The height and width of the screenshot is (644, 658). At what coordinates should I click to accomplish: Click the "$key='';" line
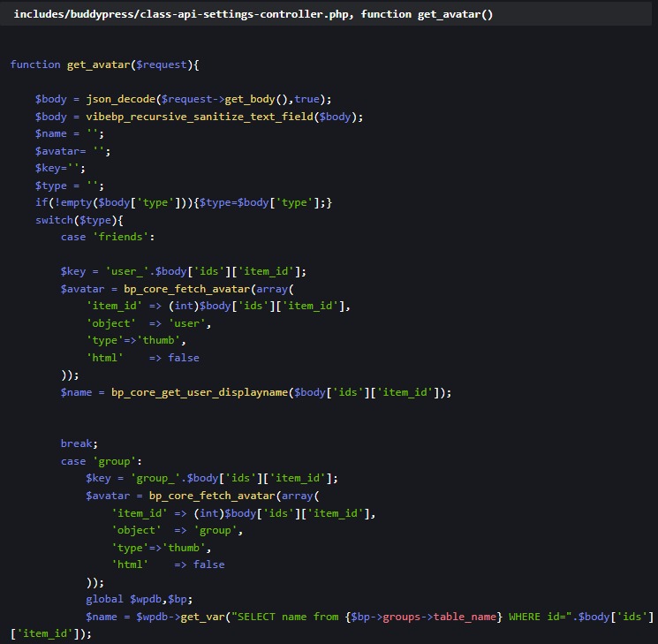(60, 168)
